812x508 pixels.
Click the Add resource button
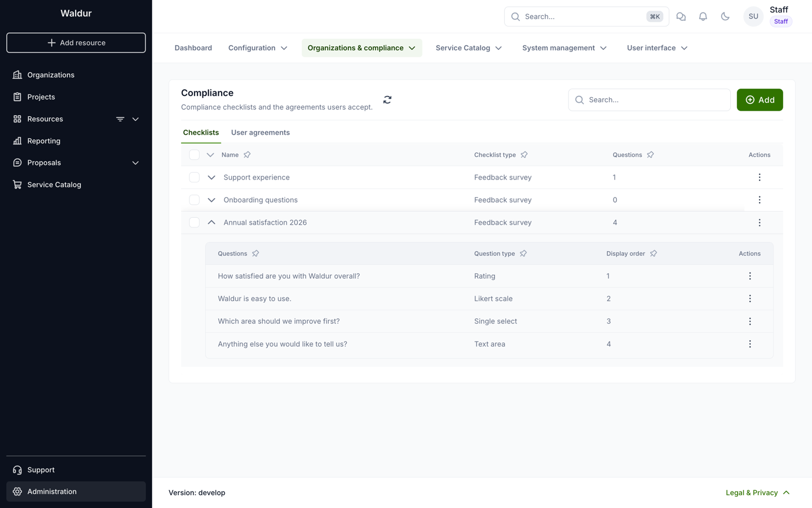click(x=76, y=43)
